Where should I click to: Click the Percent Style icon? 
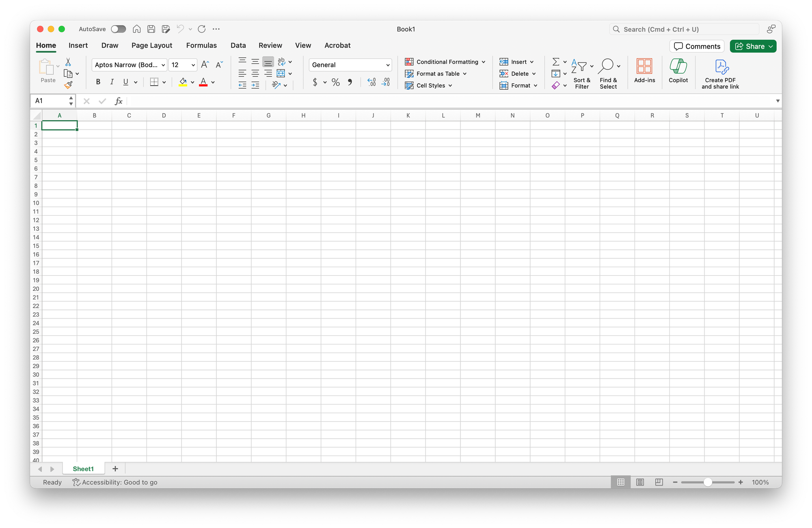tap(335, 82)
